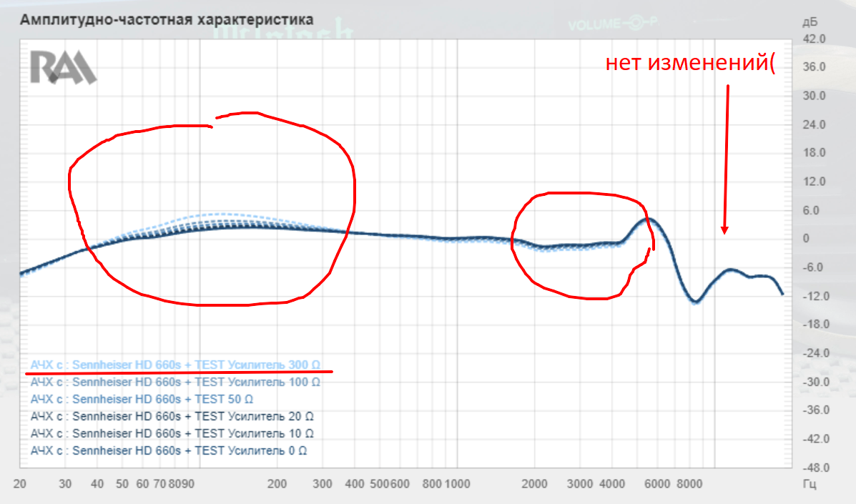The height and width of the screenshot is (504, 856).
Task: Click the positive 12.0 dB axis value
Action: coord(814,182)
